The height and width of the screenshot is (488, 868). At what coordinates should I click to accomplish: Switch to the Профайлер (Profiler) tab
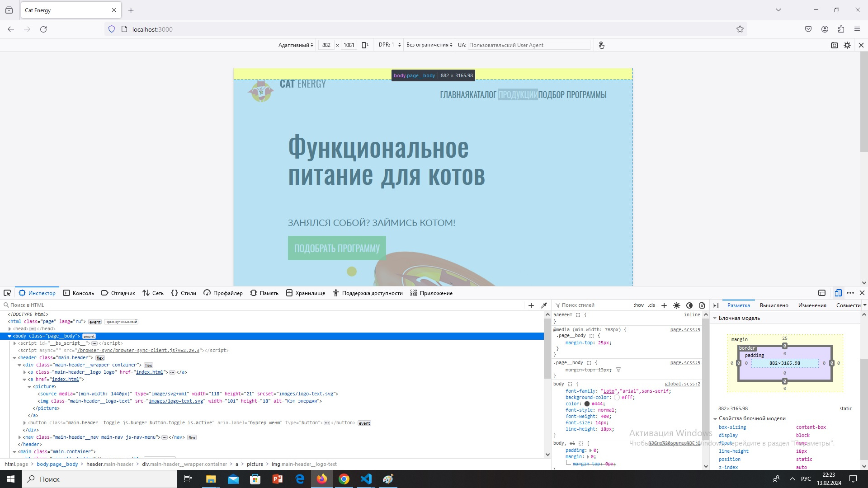click(x=223, y=293)
